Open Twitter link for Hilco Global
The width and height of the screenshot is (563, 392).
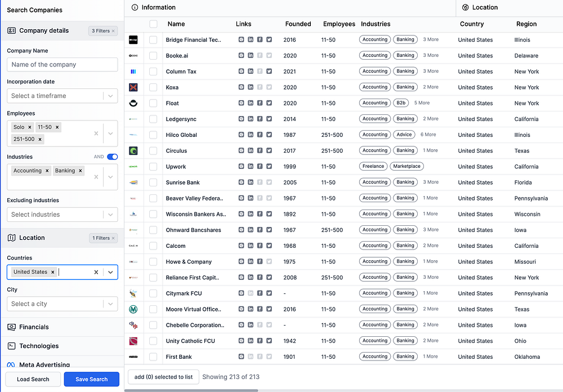pos(269,135)
